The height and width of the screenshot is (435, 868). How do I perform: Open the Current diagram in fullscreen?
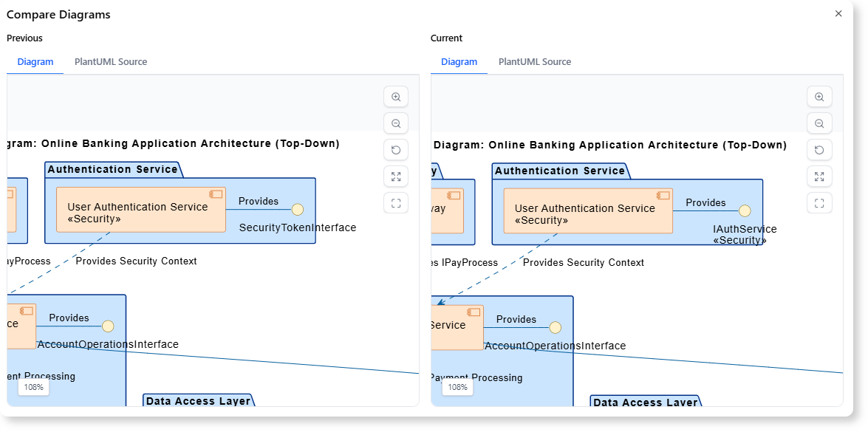[819, 203]
